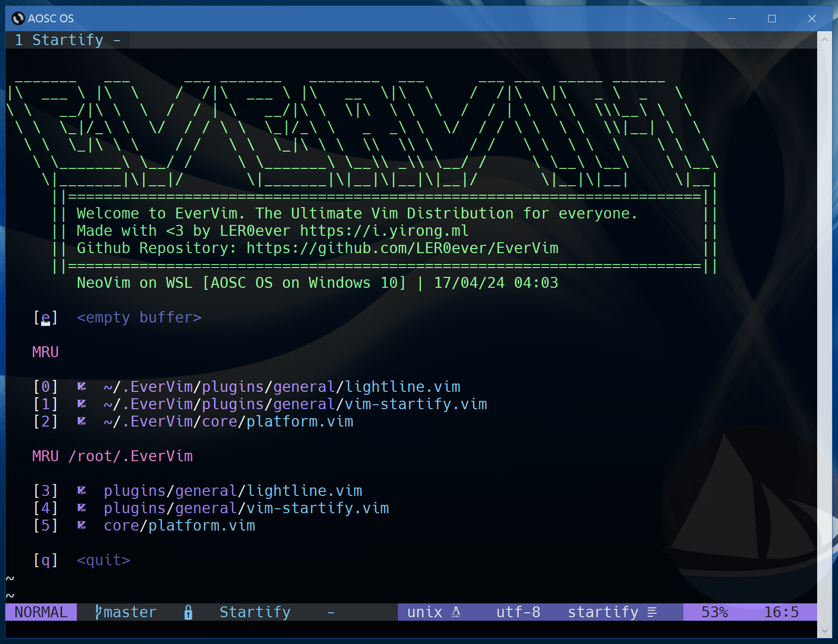Click the https://github.com/LER0ever/EverVim URL
Image resolution: width=838 pixels, height=644 pixels.
click(402, 248)
